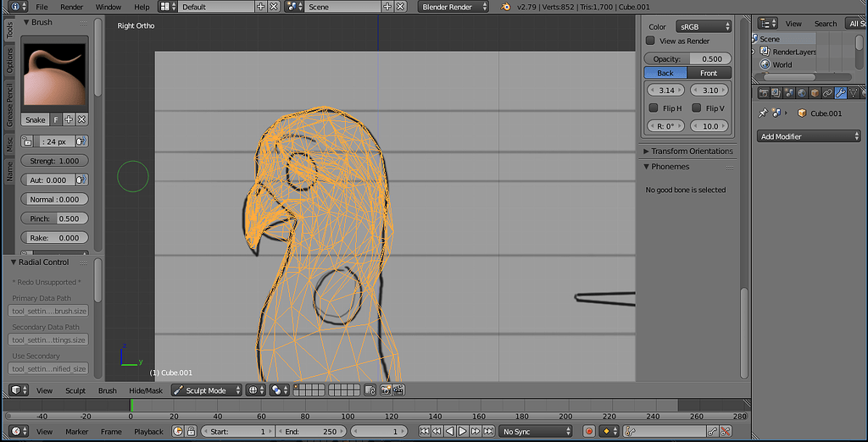The image size is (868, 442).
Task: Enable Flip V checkbox
Action: [697, 108]
